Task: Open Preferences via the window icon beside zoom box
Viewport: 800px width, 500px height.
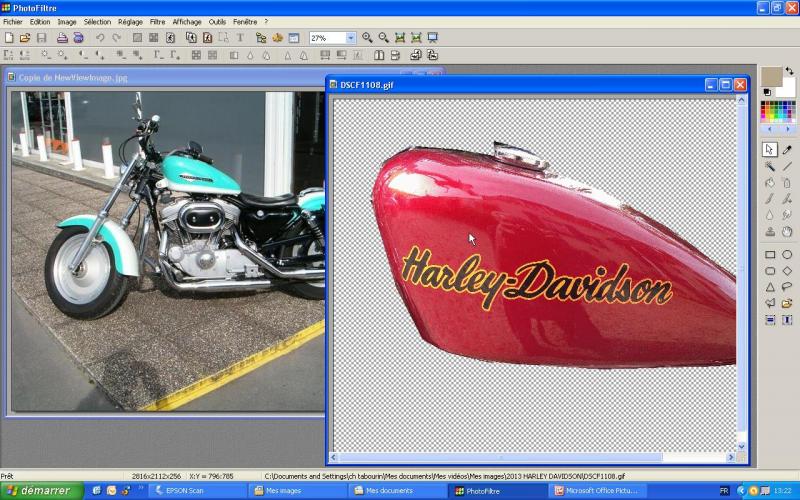Action: [294, 38]
